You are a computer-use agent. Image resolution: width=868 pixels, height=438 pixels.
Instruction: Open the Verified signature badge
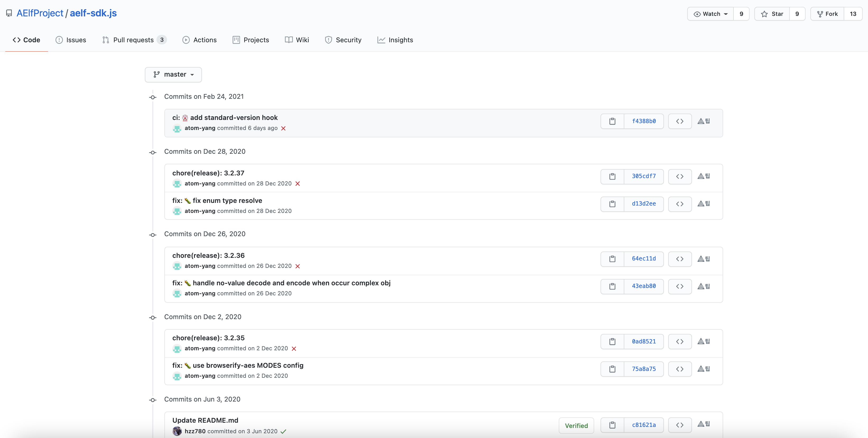pyautogui.click(x=576, y=426)
